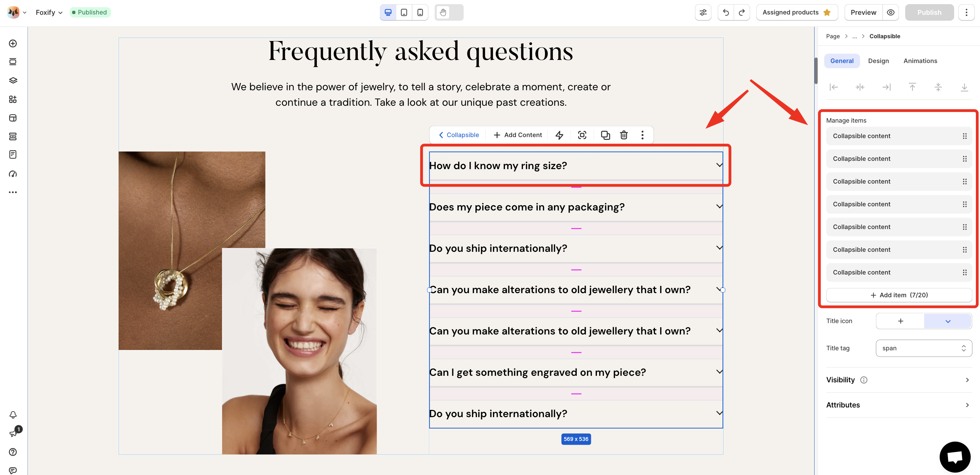Screen dimensions: 980x475
Task: Open the layers icon in the left sidebar
Action: click(13, 80)
